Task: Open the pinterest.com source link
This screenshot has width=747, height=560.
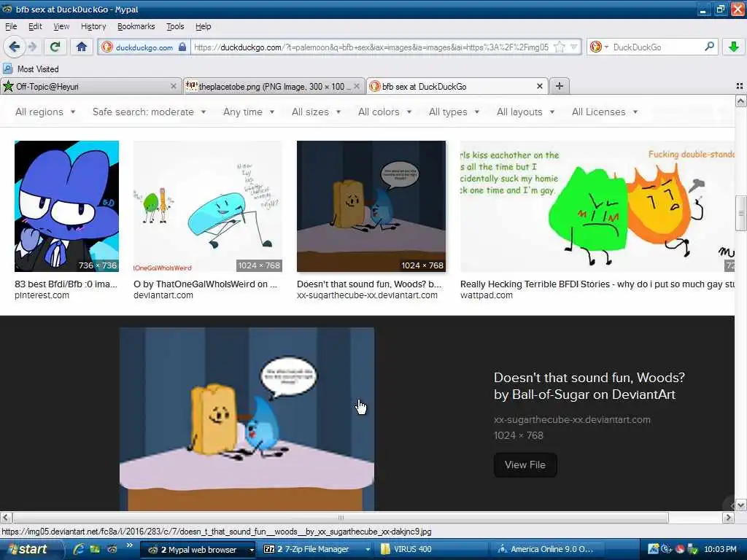Action: (42, 295)
